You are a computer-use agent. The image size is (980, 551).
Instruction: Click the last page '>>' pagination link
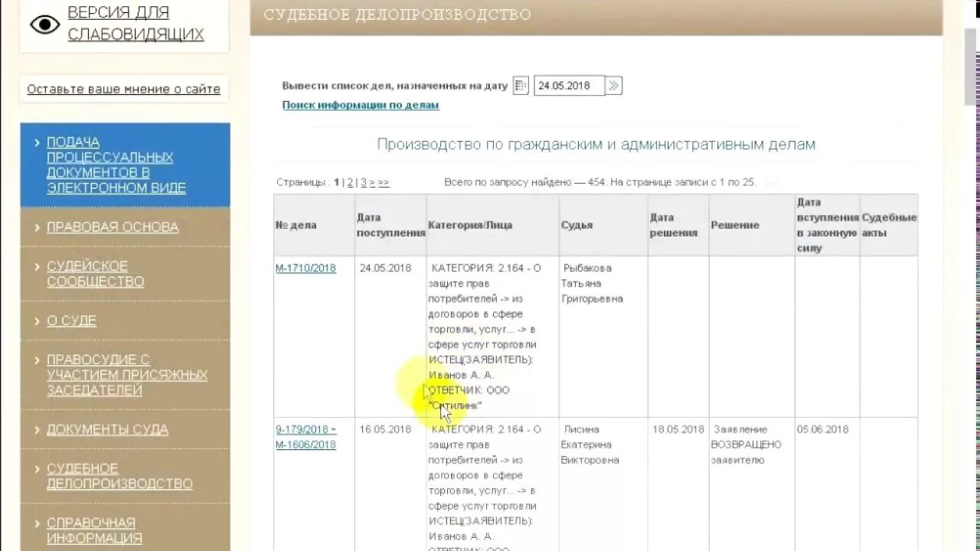pos(384,182)
